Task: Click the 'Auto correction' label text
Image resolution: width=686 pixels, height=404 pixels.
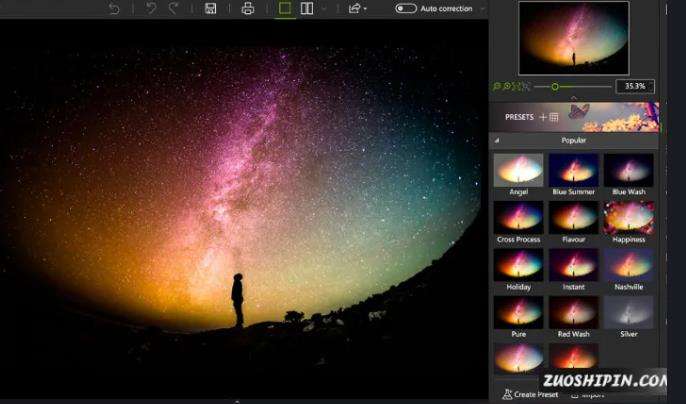Action: pos(446,8)
